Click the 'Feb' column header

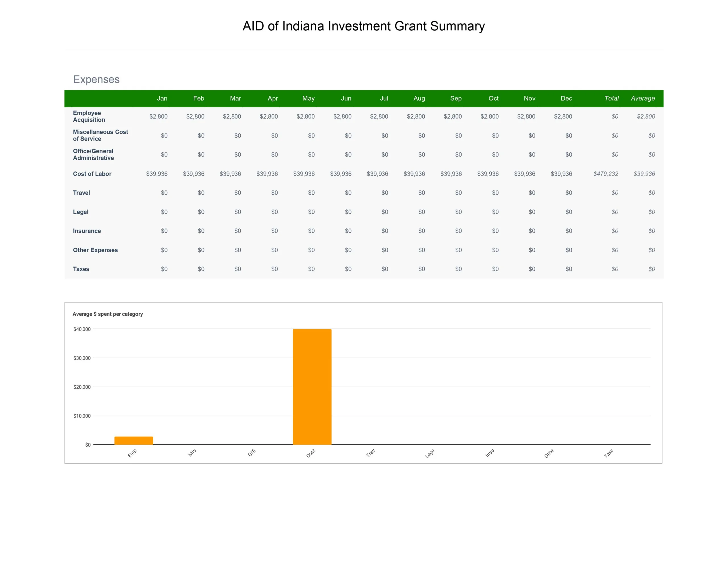pyautogui.click(x=199, y=98)
